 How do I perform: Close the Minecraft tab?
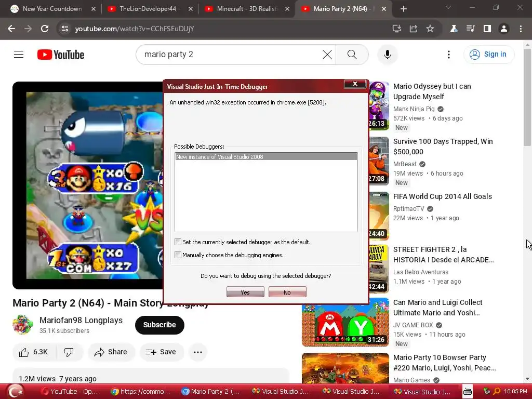[287, 9]
